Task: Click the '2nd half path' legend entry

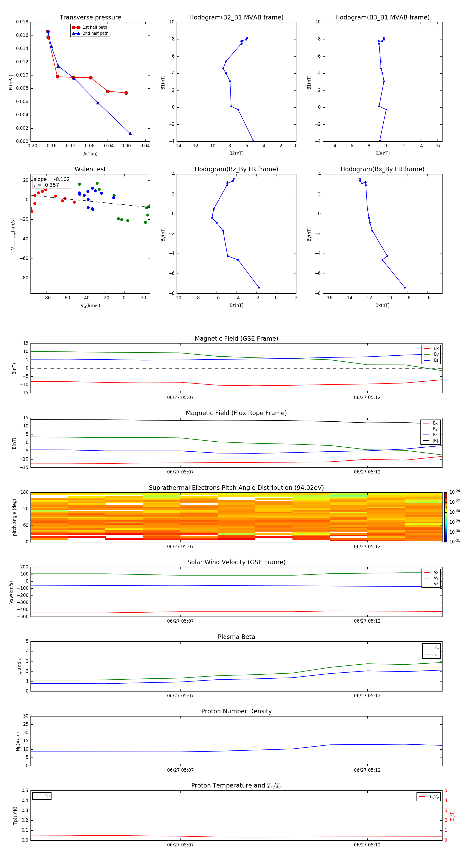Action: [90, 33]
